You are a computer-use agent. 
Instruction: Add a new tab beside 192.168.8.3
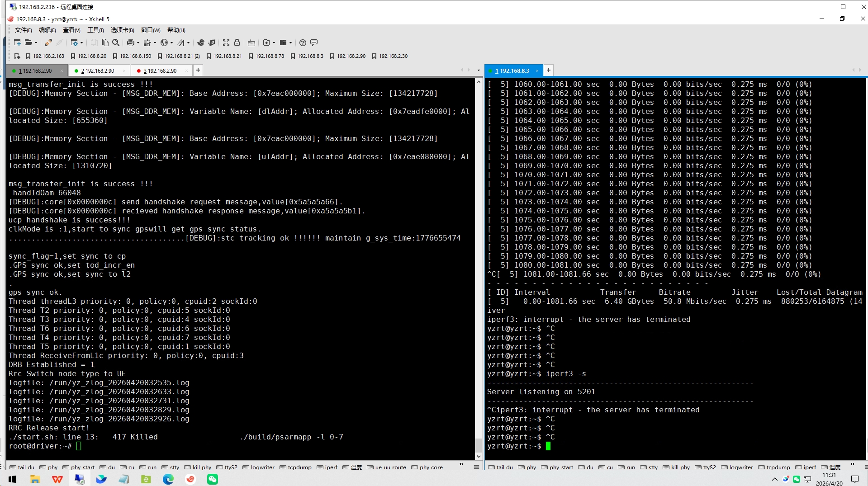(548, 70)
